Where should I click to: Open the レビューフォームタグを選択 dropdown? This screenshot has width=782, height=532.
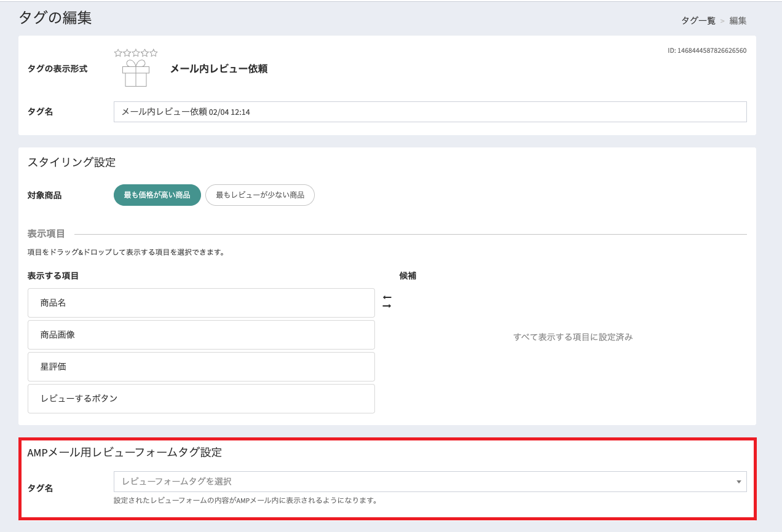click(430, 482)
